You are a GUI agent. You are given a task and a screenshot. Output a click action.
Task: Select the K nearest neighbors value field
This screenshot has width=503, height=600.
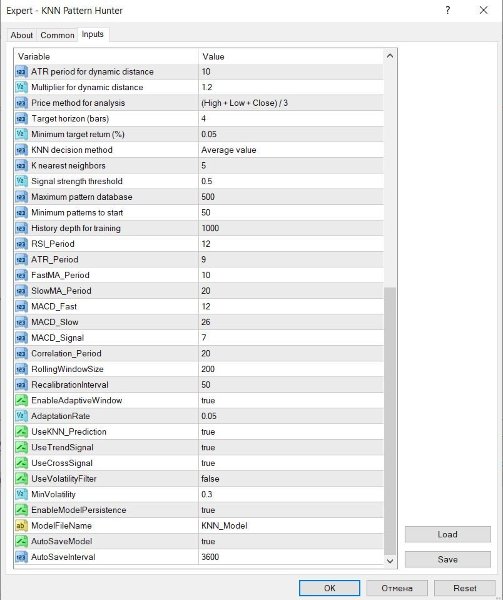click(x=291, y=165)
